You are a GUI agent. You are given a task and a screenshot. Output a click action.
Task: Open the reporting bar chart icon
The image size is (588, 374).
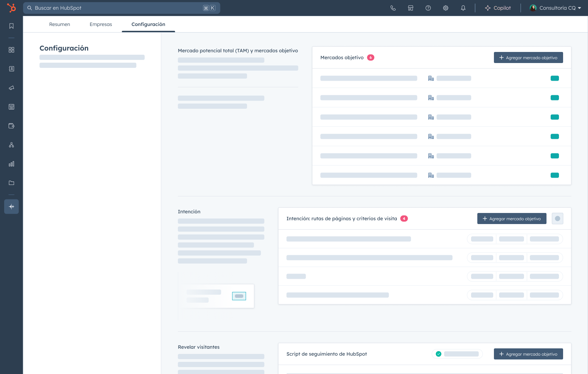[x=11, y=164]
